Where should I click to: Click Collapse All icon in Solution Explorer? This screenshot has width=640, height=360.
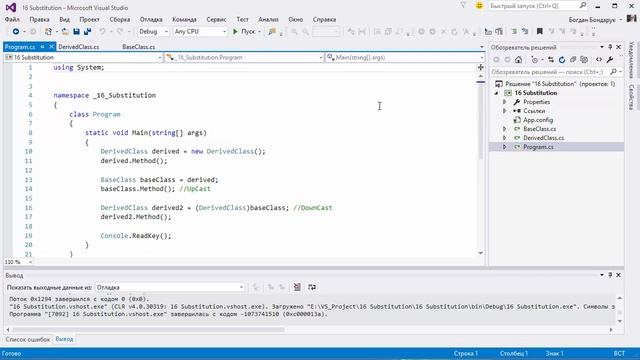[573, 60]
